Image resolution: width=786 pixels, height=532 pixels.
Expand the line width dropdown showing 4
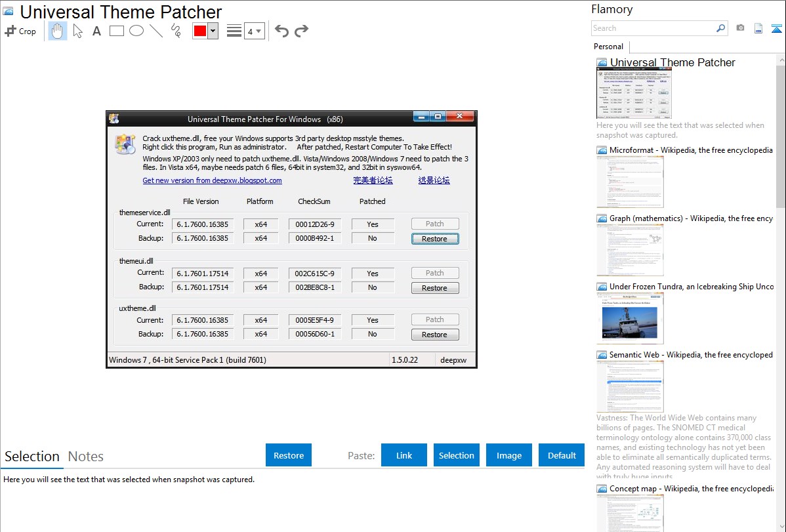coord(255,31)
